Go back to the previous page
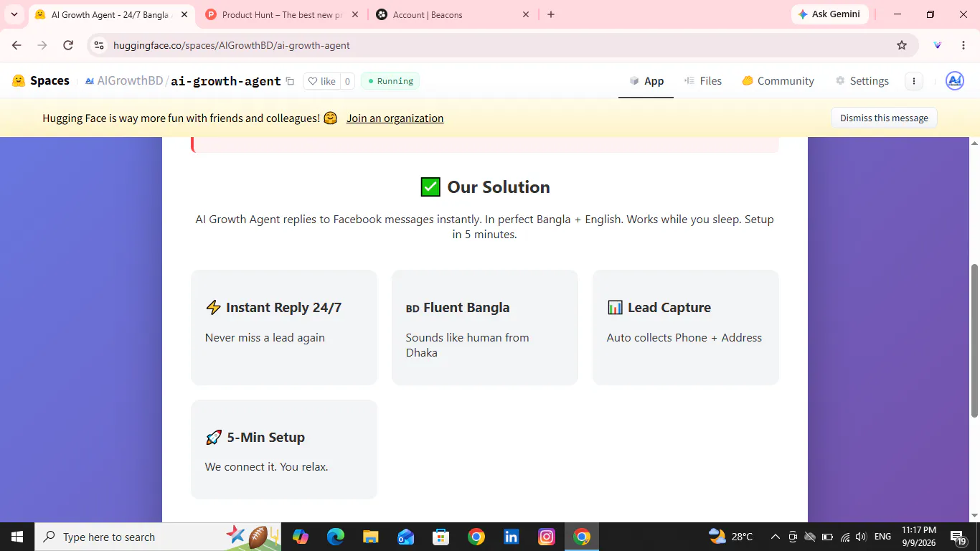 17,45
